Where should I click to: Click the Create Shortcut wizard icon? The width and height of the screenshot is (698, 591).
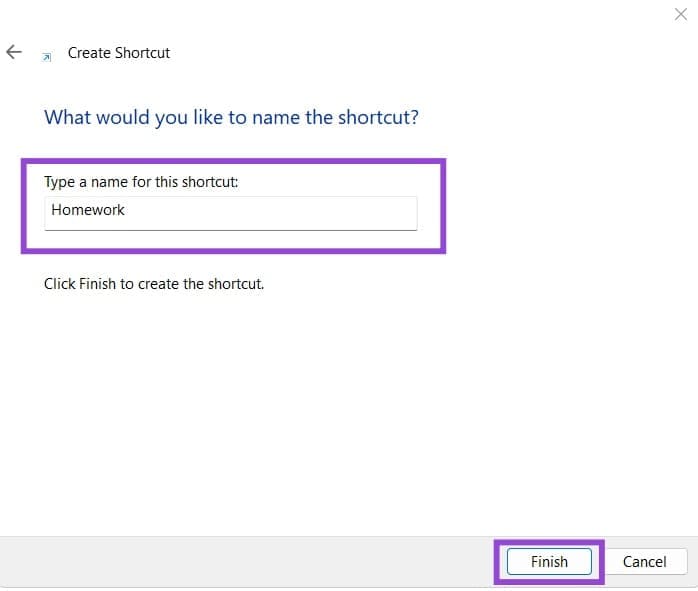46,57
